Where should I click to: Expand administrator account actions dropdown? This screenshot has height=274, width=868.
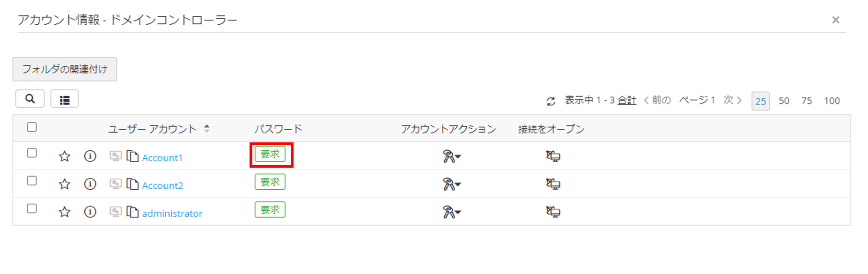452,212
